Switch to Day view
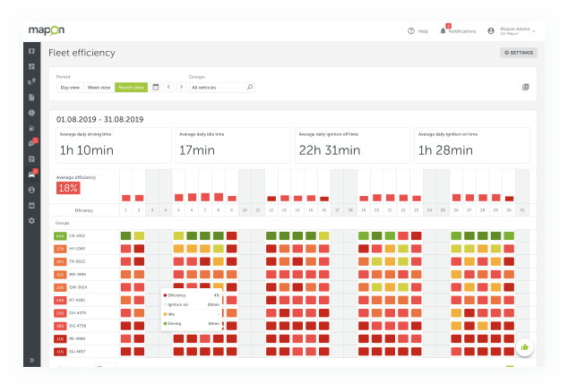Image resolution: width=568 pixels, height=392 pixels. pyautogui.click(x=70, y=88)
